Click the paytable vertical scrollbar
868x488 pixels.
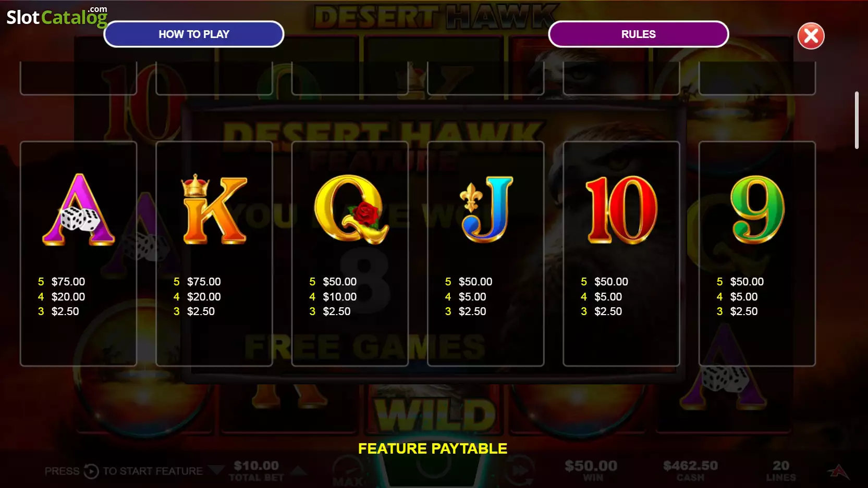856,120
